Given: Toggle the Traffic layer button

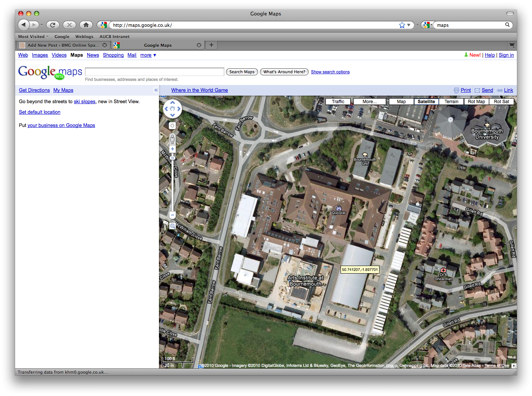Looking at the screenshot, I should (338, 102).
